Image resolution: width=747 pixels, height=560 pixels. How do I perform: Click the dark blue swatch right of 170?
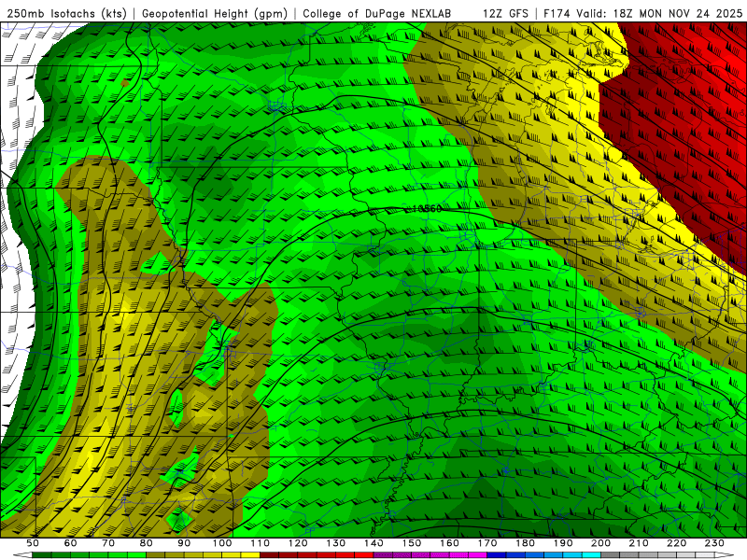pyautogui.click(x=497, y=554)
